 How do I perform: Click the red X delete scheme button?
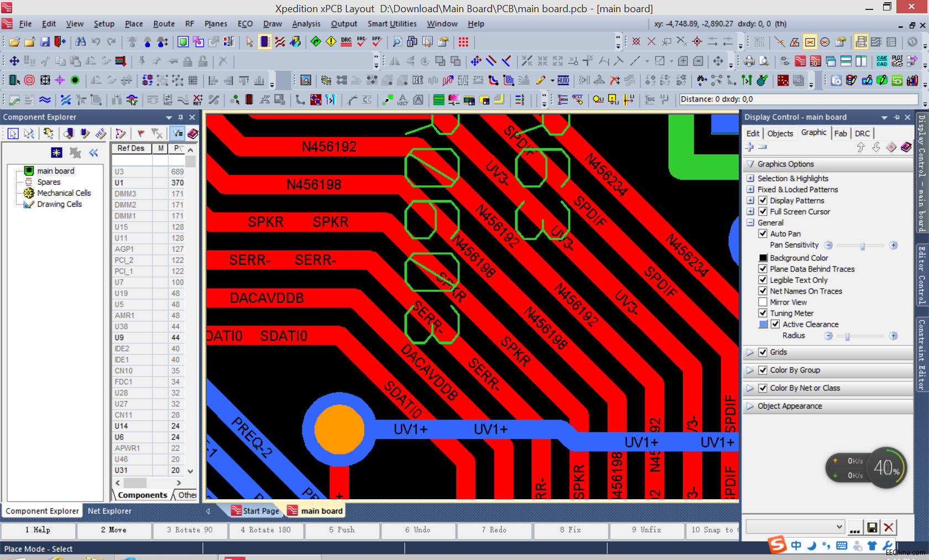[888, 527]
